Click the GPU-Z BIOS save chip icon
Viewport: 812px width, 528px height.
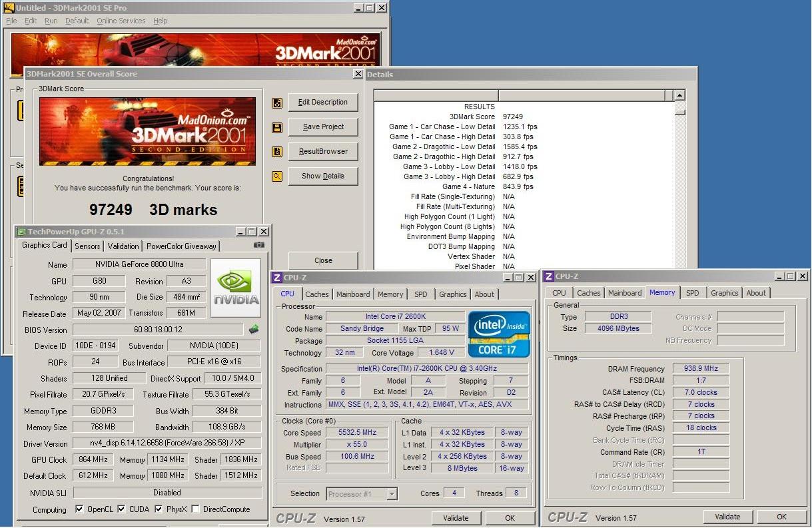click(254, 329)
